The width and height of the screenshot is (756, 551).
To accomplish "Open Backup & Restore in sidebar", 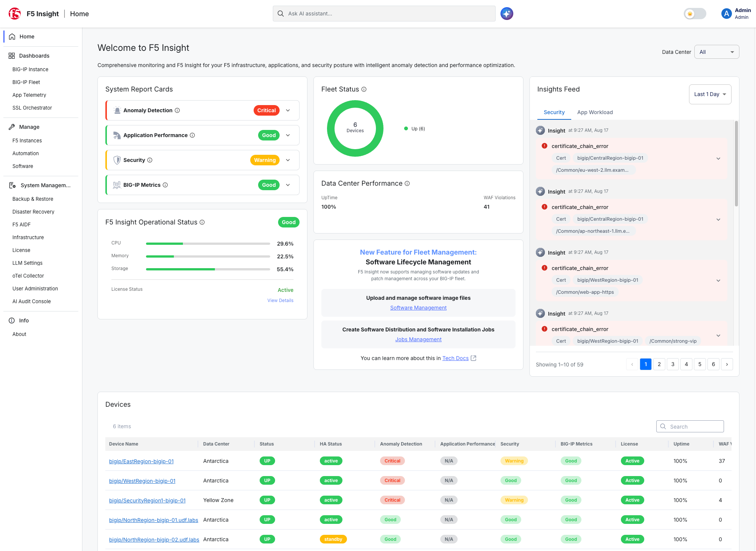I will [x=33, y=199].
